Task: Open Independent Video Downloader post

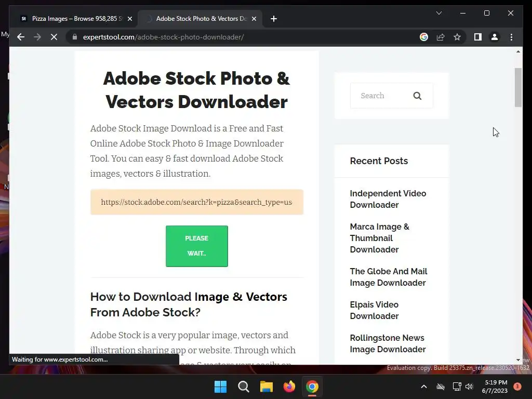Action: coord(388,199)
